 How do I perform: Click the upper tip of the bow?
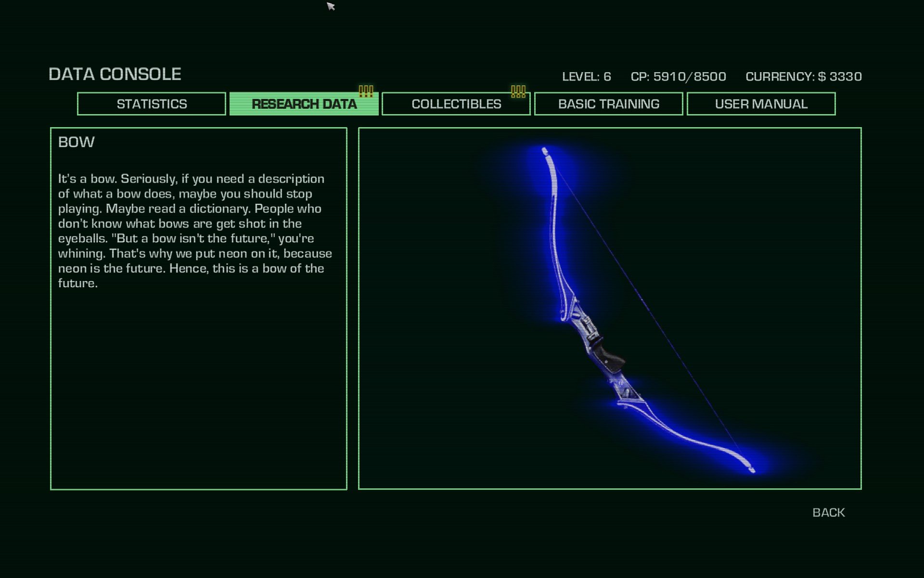coord(545,151)
